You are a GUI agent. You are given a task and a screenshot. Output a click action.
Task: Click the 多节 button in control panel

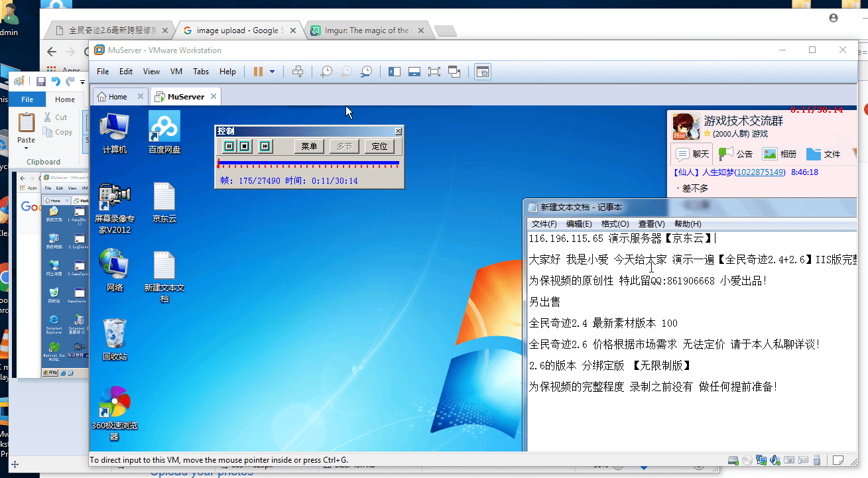pos(344,146)
